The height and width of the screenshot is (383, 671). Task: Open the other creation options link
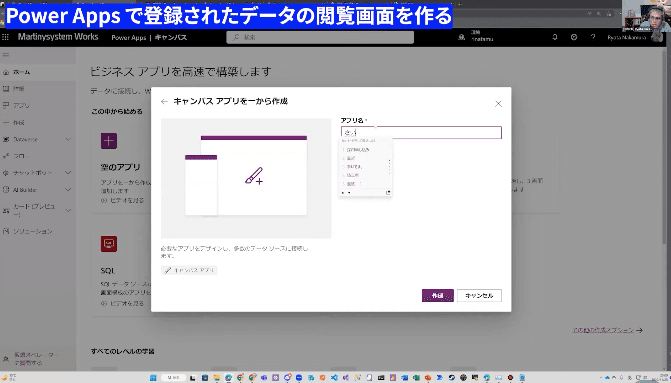[608, 330]
